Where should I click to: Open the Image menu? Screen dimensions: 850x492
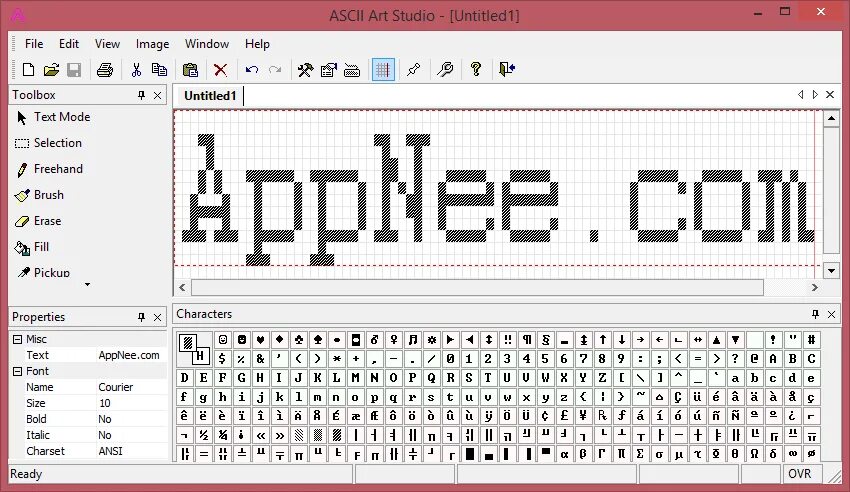pos(152,44)
